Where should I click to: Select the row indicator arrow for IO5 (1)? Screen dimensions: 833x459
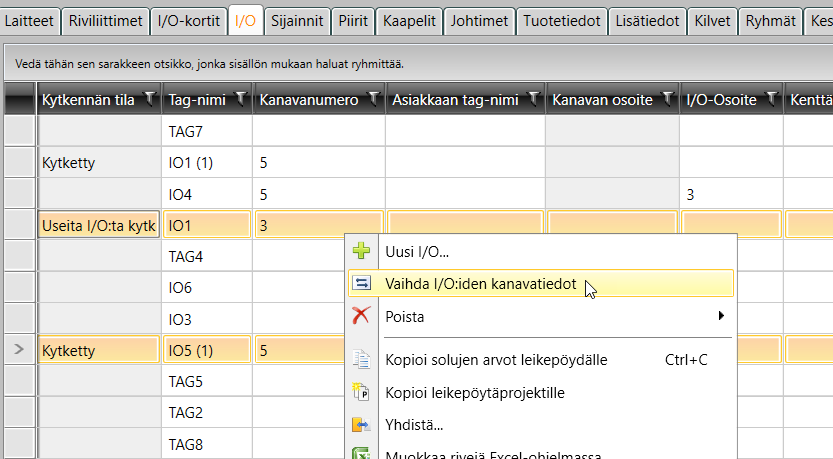pos(19,350)
